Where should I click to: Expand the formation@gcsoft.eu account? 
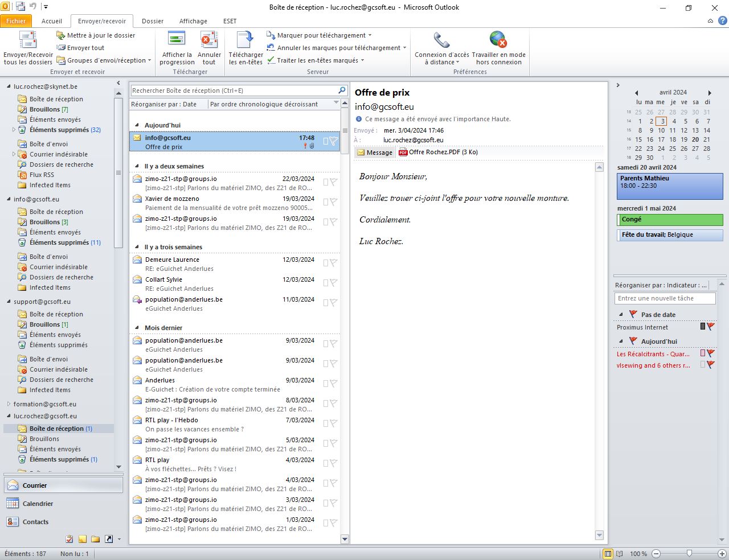[9, 404]
